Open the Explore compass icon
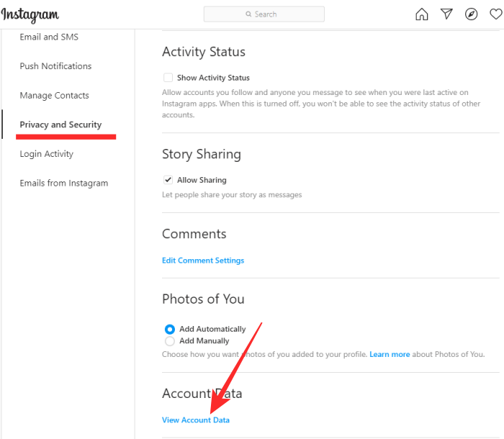 point(472,14)
